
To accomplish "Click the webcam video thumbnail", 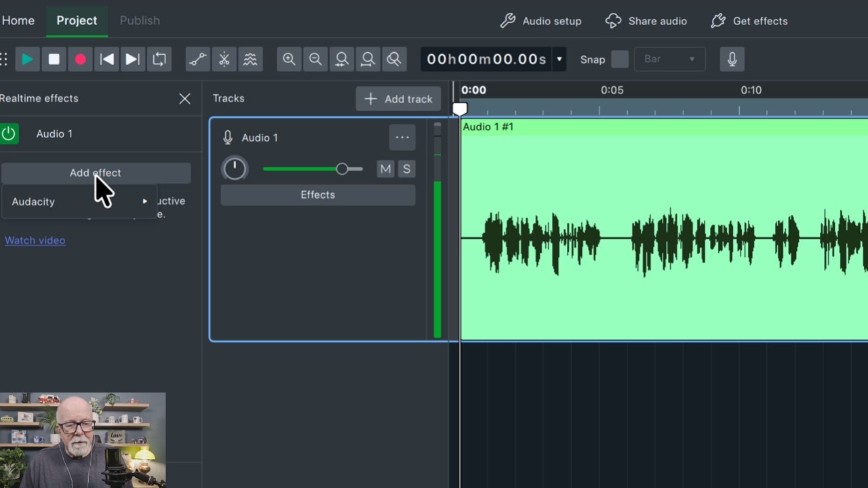I will click(x=83, y=440).
